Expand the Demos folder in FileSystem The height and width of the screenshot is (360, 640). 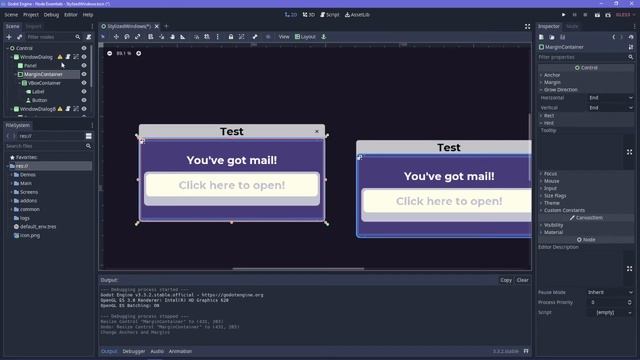pos(12,175)
